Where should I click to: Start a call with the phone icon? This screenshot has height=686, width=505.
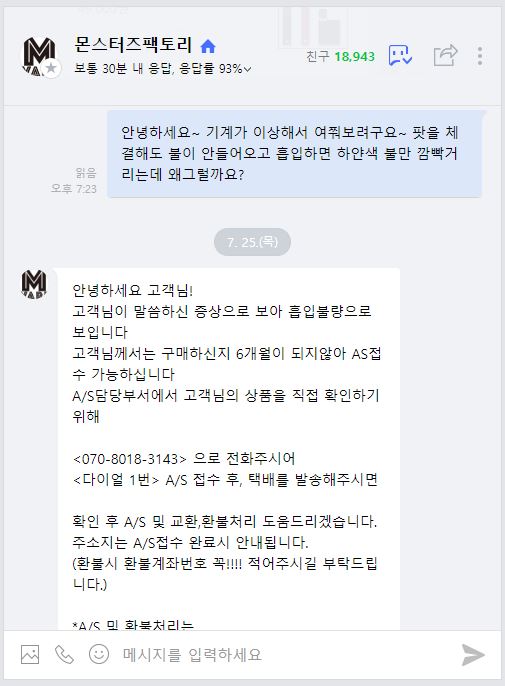(x=64, y=654)
